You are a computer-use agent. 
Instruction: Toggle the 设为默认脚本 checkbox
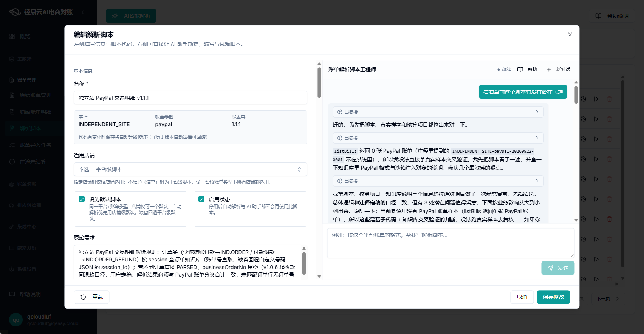pos(82,199)
